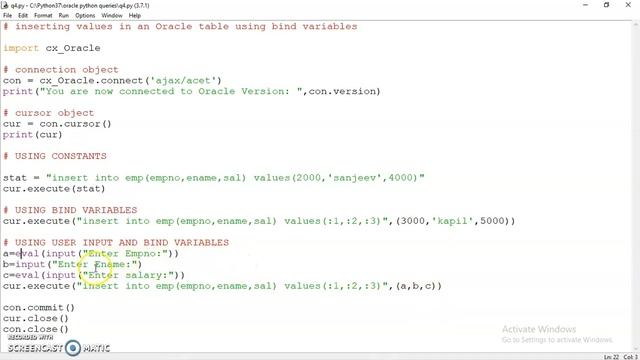This screenshot has height=360, width=640.
Task: Open the Options menu
Action: [x=85, y=16]
